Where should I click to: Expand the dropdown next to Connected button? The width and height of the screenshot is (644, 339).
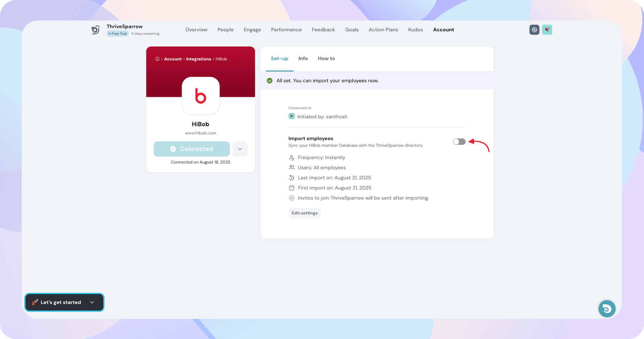(240, 149)
